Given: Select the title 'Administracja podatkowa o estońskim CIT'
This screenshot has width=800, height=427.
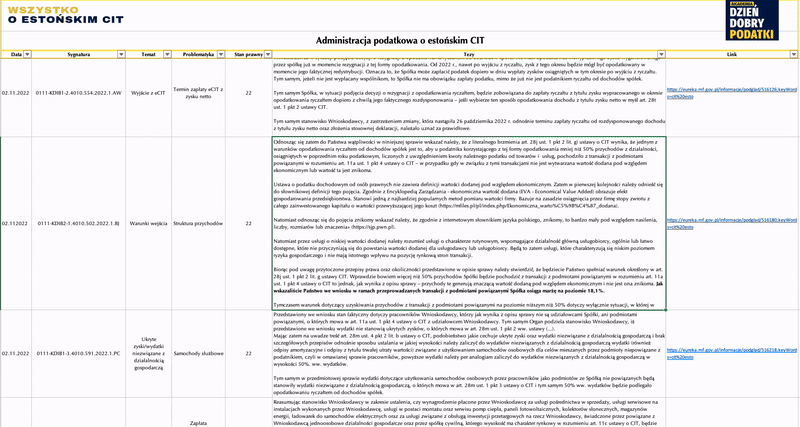Looking at the screenshot, I should 400,40.
